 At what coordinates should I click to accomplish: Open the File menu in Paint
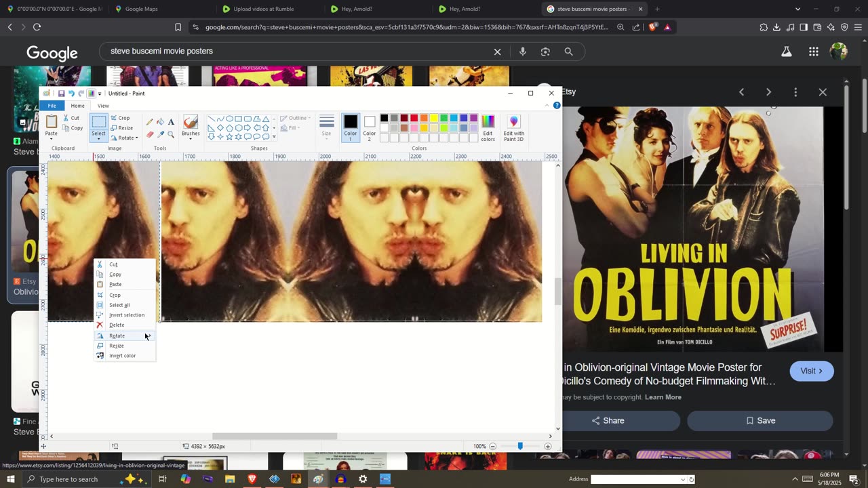(52, 106)
